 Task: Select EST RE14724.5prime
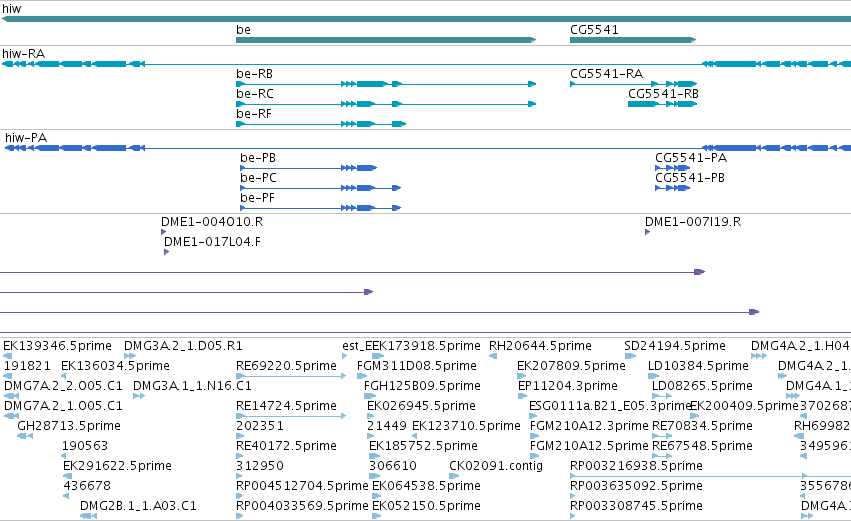(286, 406)
